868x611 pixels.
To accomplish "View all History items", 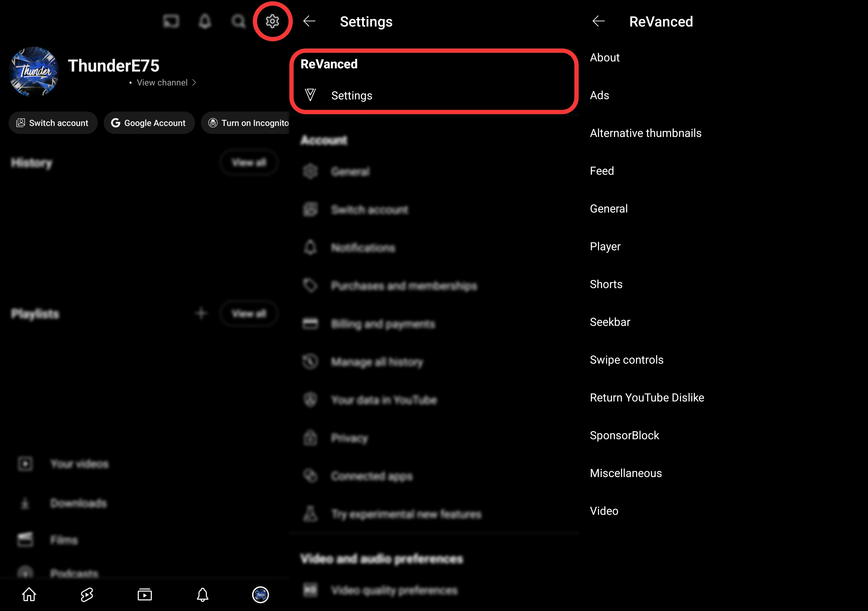I will (249, 162).
